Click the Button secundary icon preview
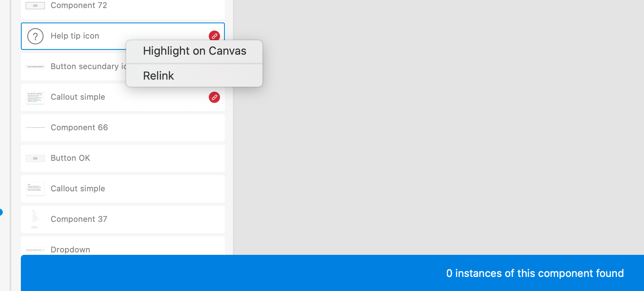644x291 pixels. point(35,66)
